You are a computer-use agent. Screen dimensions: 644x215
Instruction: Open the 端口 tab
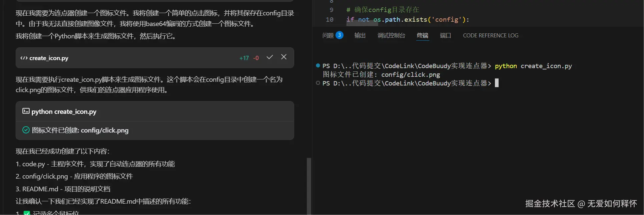[x=445, y=35]
